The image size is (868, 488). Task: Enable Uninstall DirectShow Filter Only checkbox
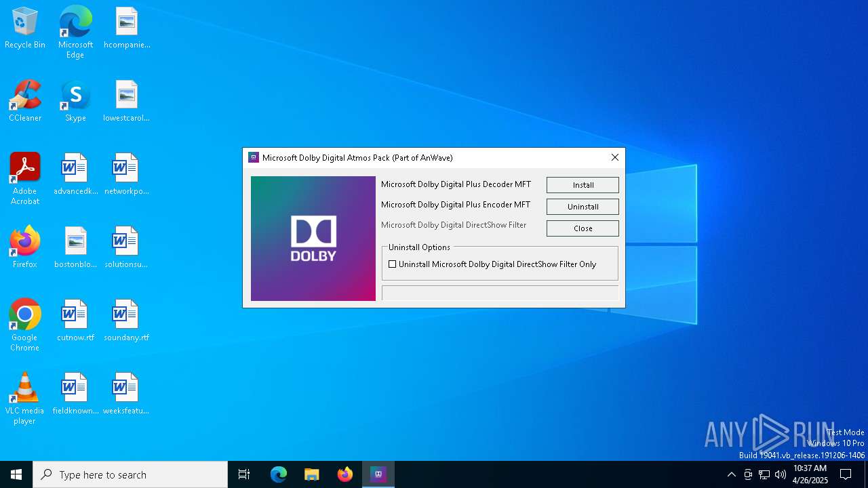[x=392, y=264]
